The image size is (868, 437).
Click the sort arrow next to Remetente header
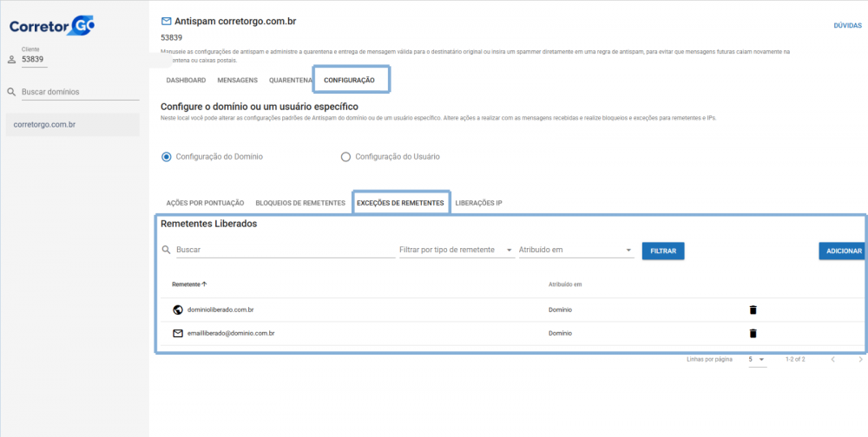coord(204,284)
